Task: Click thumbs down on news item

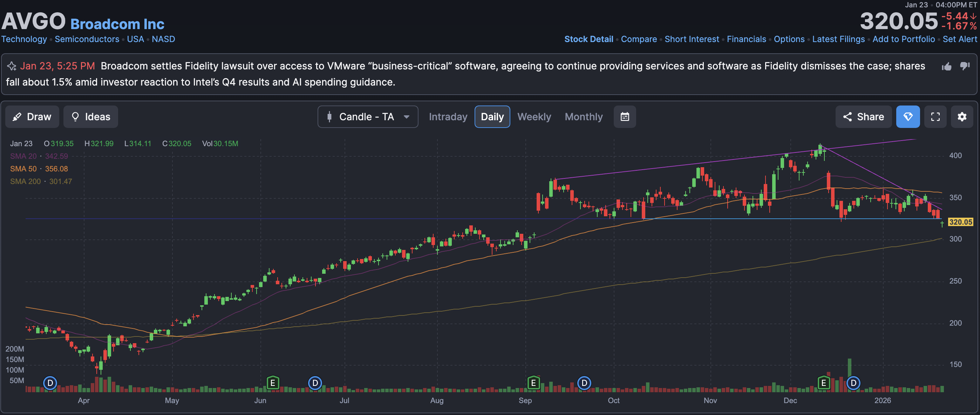Action: coord(964,66)
